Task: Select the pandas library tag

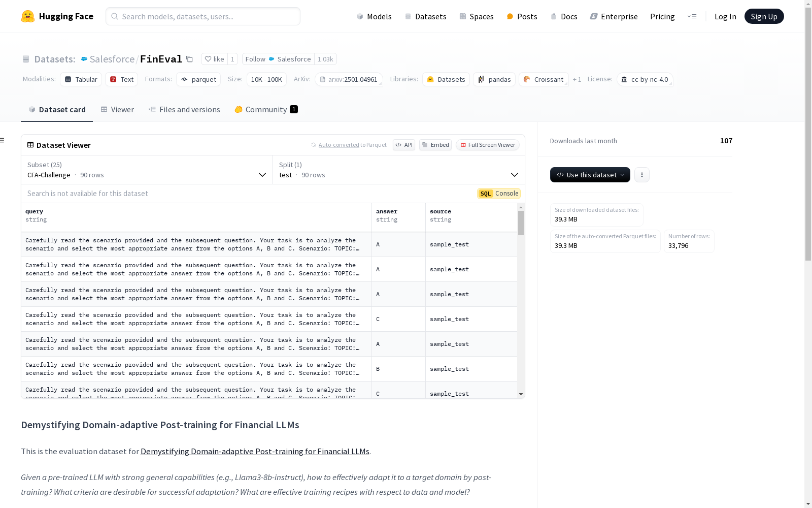Action: [x=494, y=79]
